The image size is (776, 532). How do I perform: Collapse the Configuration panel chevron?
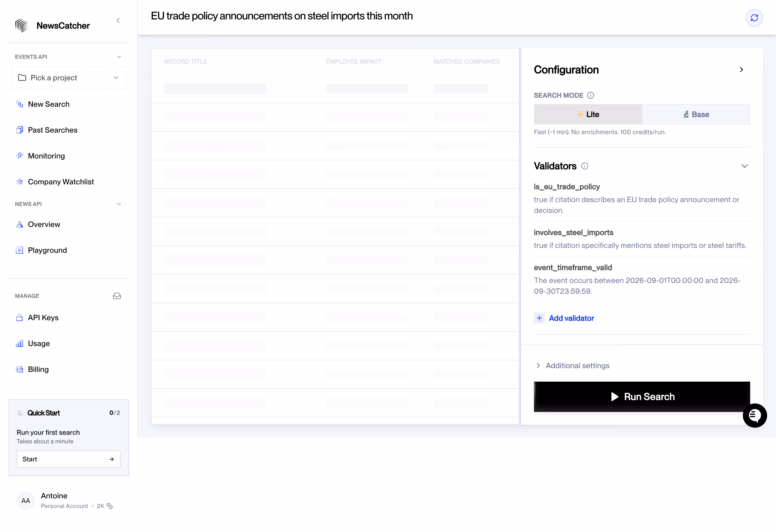tap(741, 70)
